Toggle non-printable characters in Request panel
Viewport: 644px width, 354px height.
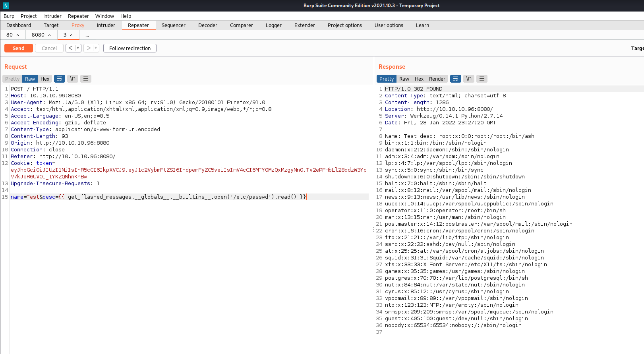(x=73, y=79)
